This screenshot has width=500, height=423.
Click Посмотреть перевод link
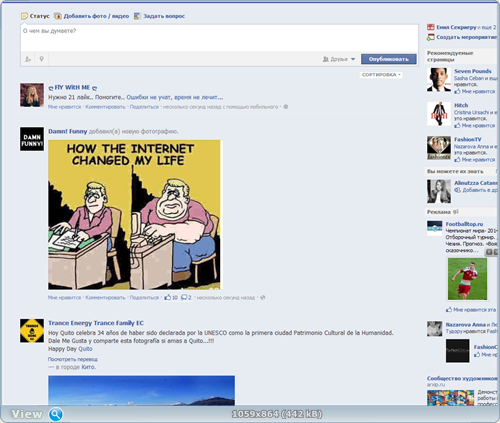[x=73, y=359]
